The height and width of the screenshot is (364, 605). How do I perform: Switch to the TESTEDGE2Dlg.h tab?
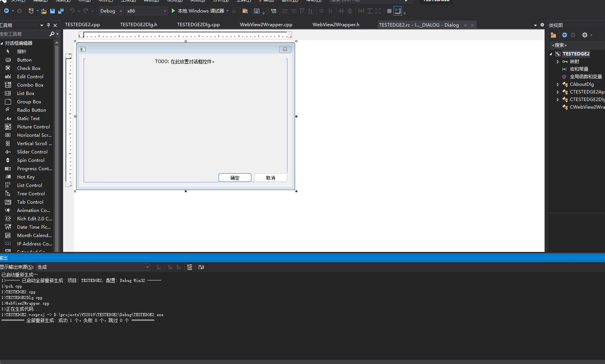pyautogui.click(x=138, y=25)
